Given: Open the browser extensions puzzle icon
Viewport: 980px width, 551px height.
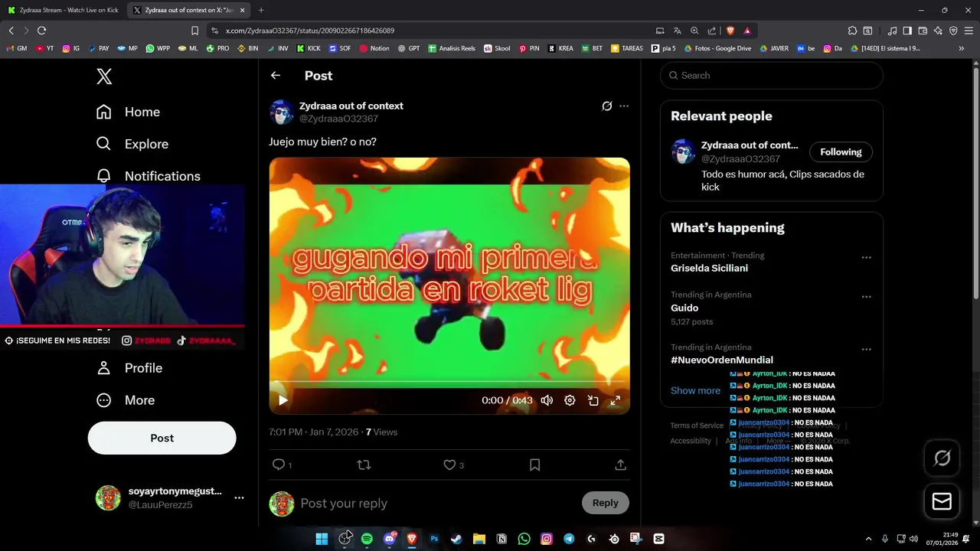Looking at the screenshot, I should pyautogui.click(x=852, y=31).
